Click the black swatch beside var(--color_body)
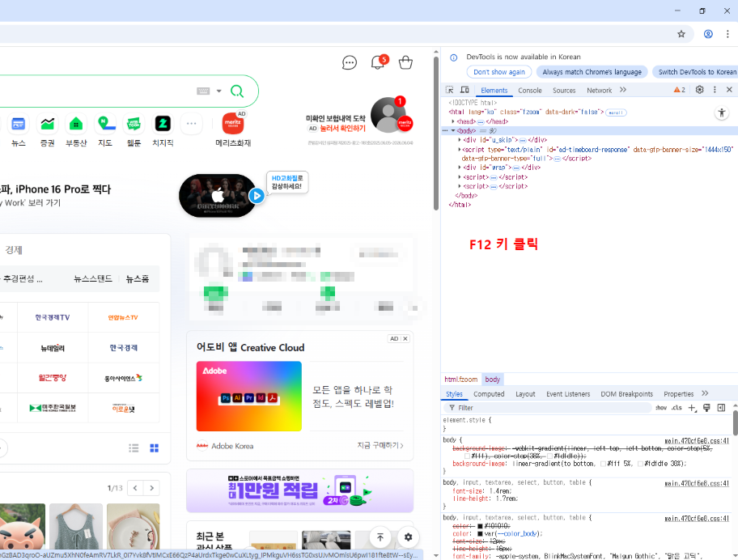738x560 pixels. pos(480,534)
